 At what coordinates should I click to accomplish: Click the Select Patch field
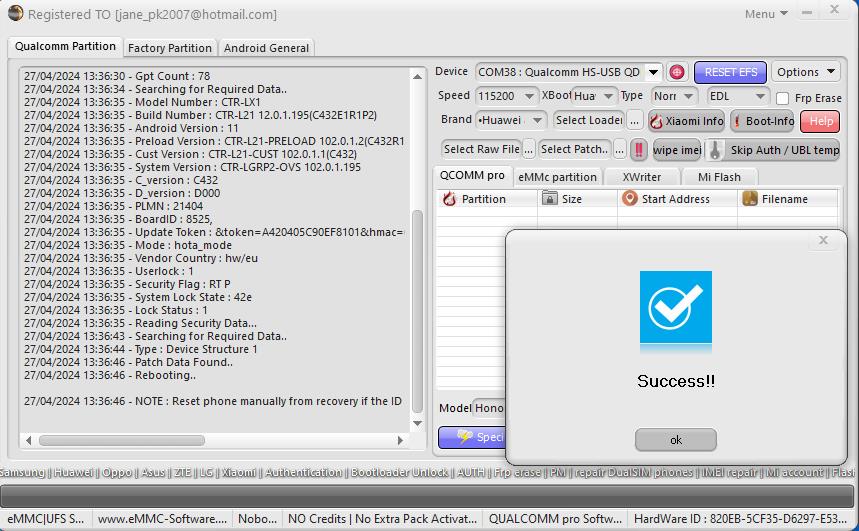(x=575, y=149)
